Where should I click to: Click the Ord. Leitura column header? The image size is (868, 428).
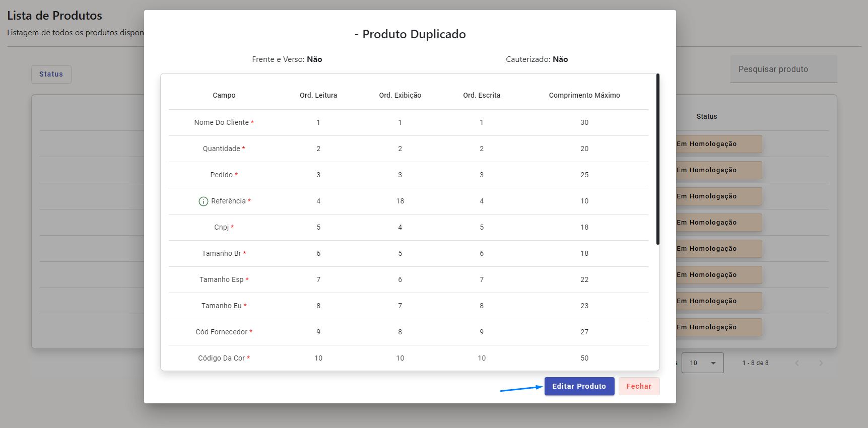tap(318, 95)
